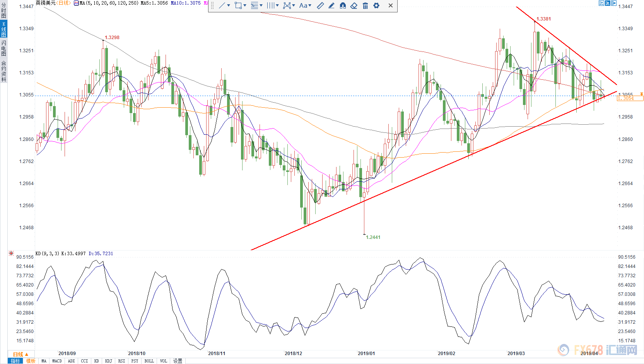Expand the text annotation dropdown arrow
Image resolution: width=644 pixels, height=364 pixels.
(x=310, y=5)
